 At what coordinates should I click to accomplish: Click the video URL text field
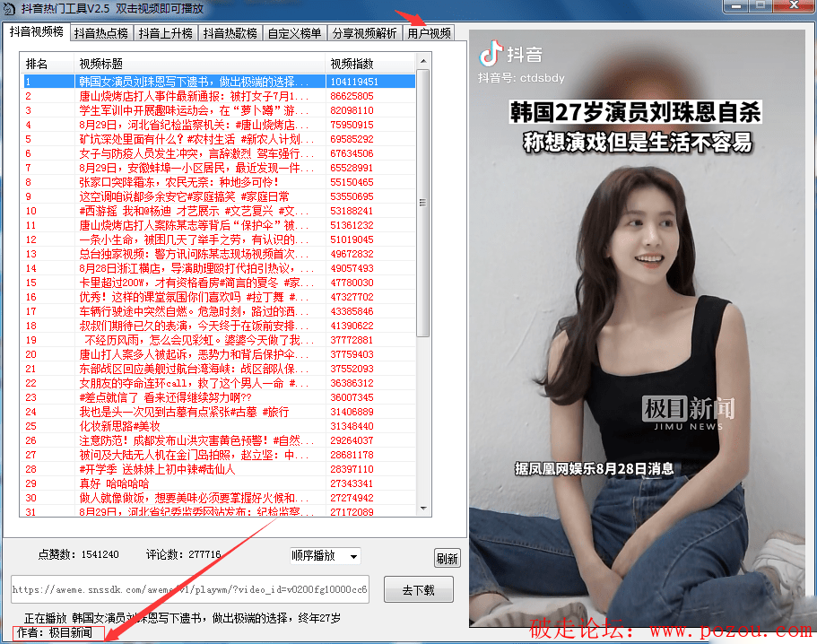tap(189, 590)
